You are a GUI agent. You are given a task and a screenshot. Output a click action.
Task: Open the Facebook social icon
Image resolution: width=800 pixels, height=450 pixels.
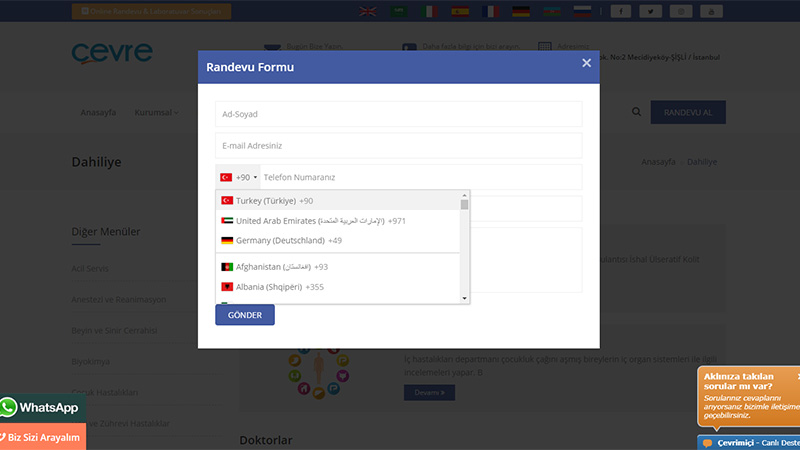(620, 11)
